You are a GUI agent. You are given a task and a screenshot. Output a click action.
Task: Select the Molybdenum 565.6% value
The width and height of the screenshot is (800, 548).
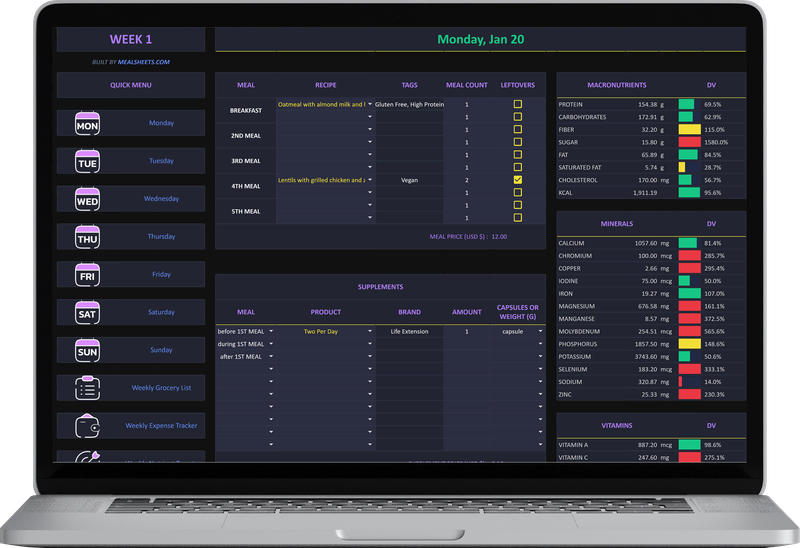pos(714,331)
